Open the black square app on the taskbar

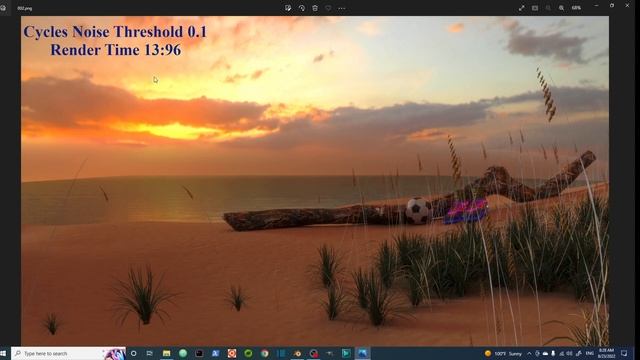coord(199,353)
